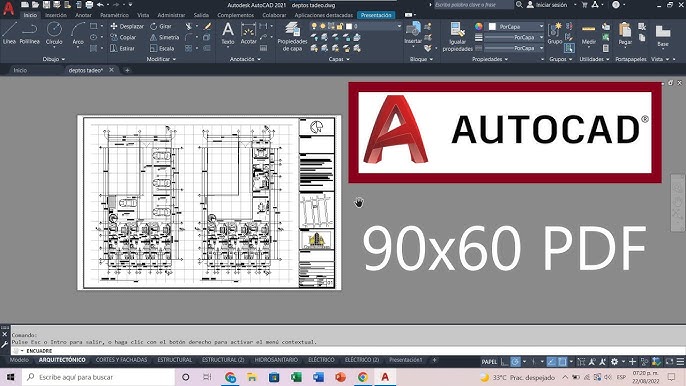Screen dimensions: 686x386
Task: Click the white PorCapa color swatch
Action: [492, 27]
